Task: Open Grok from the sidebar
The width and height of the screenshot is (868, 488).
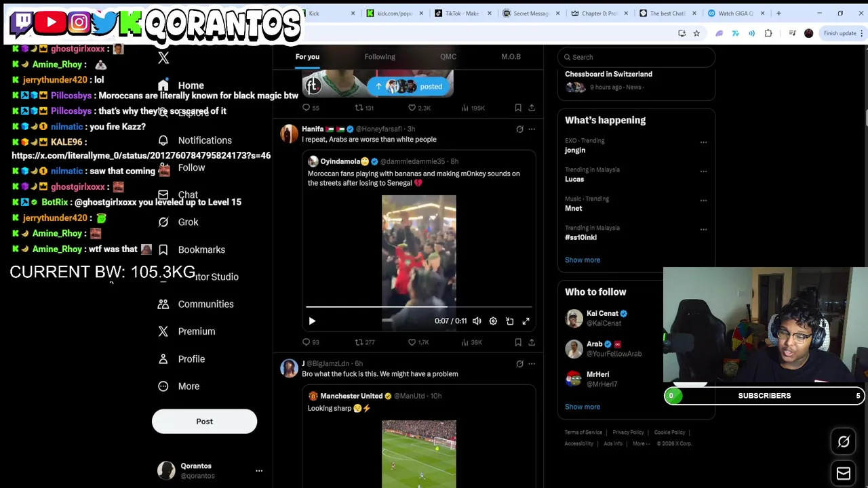Action: coord(178,222)
